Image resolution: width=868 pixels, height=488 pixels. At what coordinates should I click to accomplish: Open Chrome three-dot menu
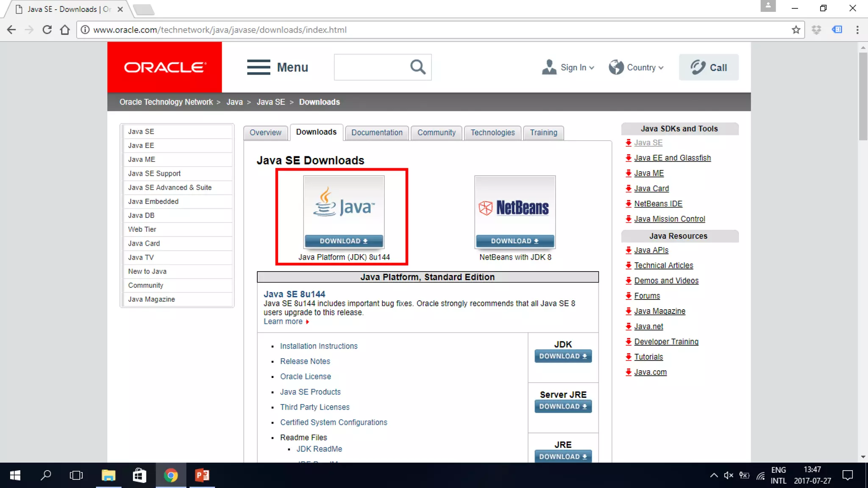[x=857, y=30]
